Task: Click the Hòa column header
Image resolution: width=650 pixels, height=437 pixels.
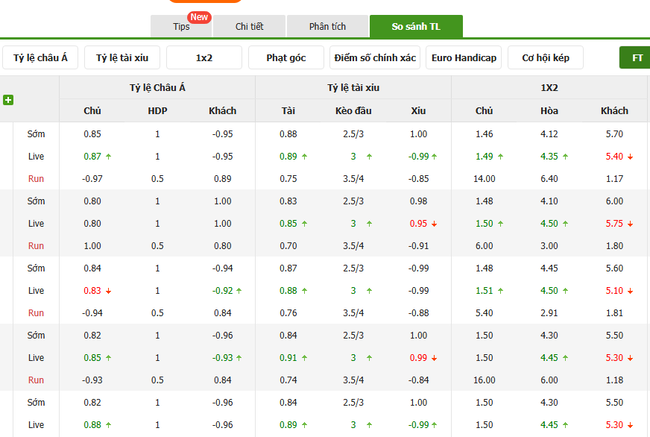Action: (x=549, y=111)
